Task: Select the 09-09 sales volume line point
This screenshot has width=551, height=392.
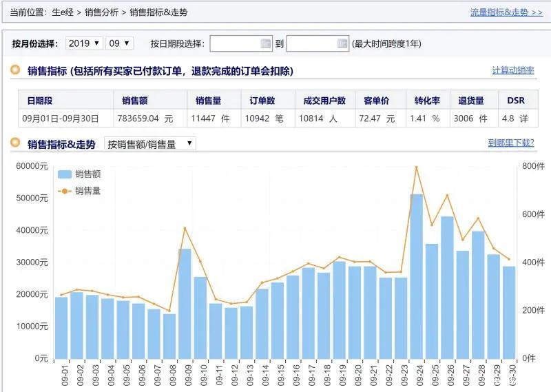Action: [185, 228]
